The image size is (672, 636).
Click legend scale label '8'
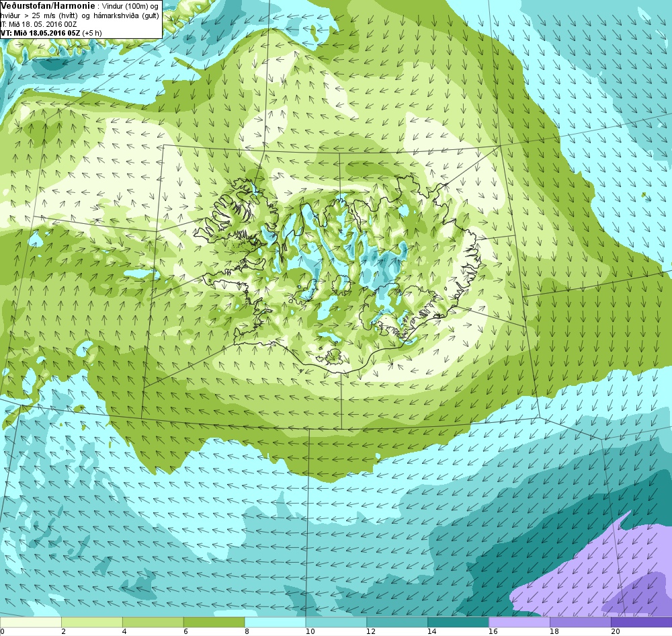coord(247,631)
